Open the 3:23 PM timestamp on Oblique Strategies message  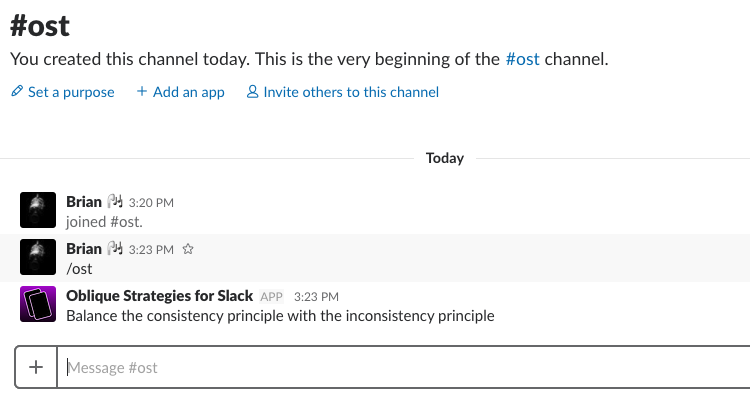point(317,297)
